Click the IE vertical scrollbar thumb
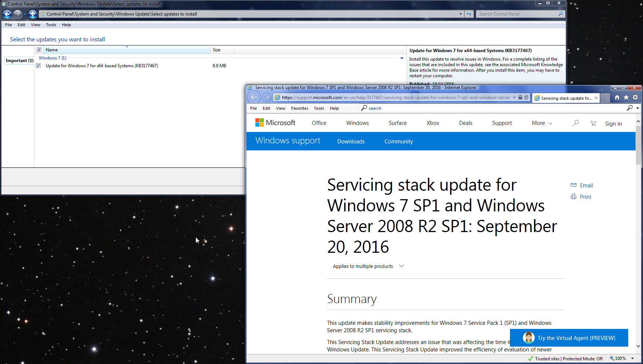This screenshot has width=643, height=364. pyautogui.click(x=638, y=145)
